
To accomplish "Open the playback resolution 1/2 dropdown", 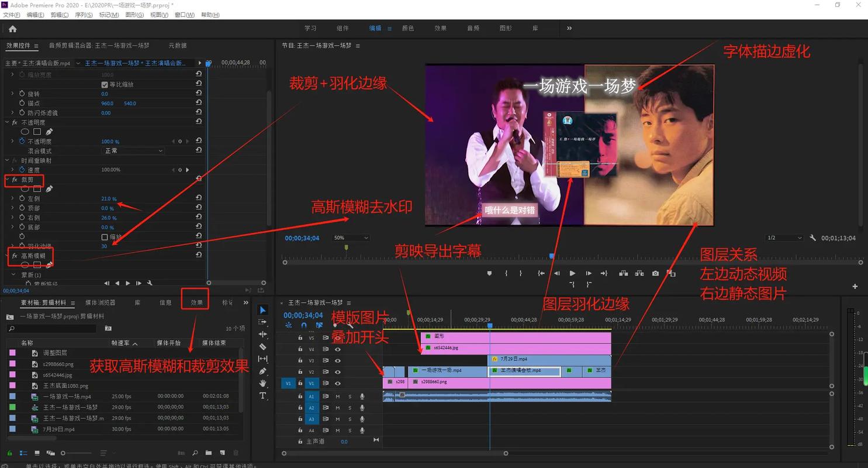I will 784,238.
